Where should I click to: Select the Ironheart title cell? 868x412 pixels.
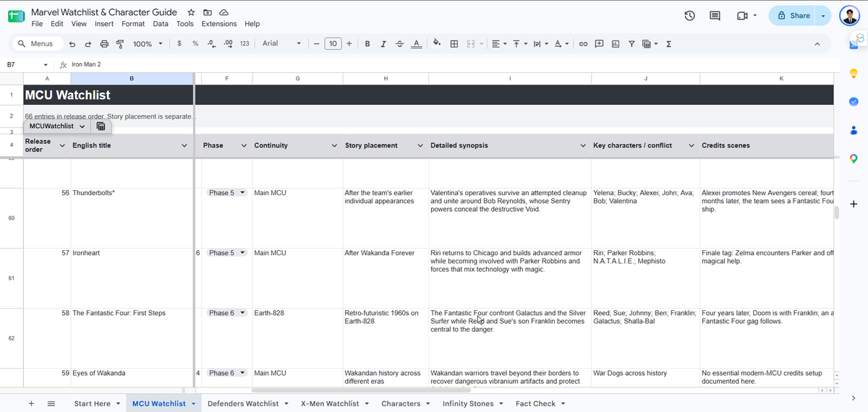coord(132,278)
